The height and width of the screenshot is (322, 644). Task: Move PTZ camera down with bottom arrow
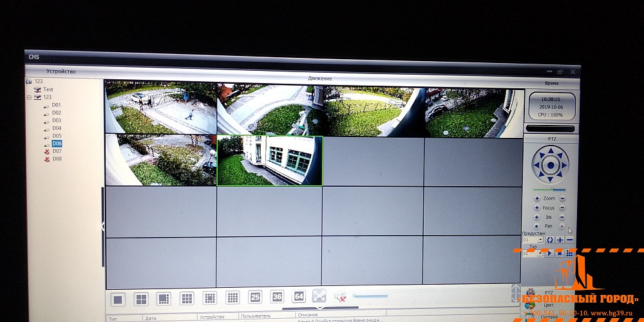(550, 179)
